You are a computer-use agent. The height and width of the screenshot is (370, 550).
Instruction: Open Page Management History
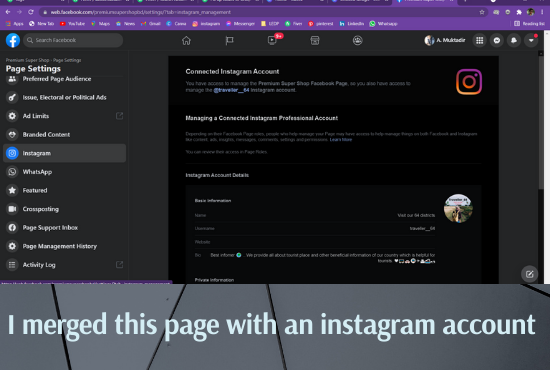coord(65,246)
